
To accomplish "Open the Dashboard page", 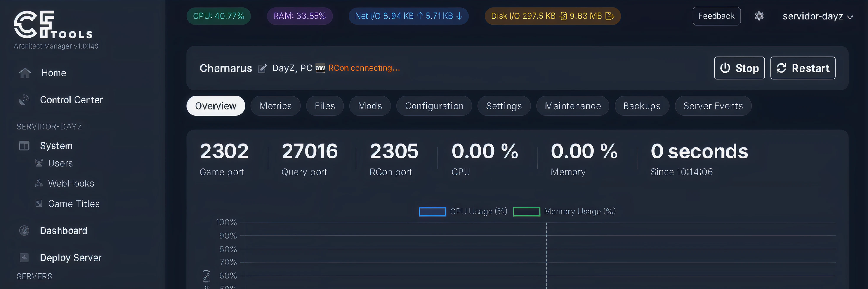I will coord(64,231).
